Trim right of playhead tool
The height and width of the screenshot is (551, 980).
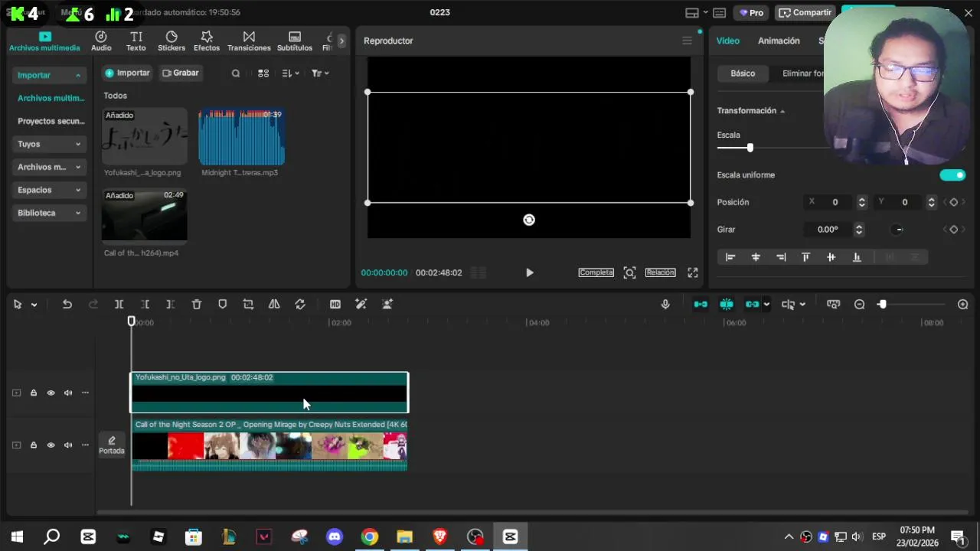pos(170,305)
